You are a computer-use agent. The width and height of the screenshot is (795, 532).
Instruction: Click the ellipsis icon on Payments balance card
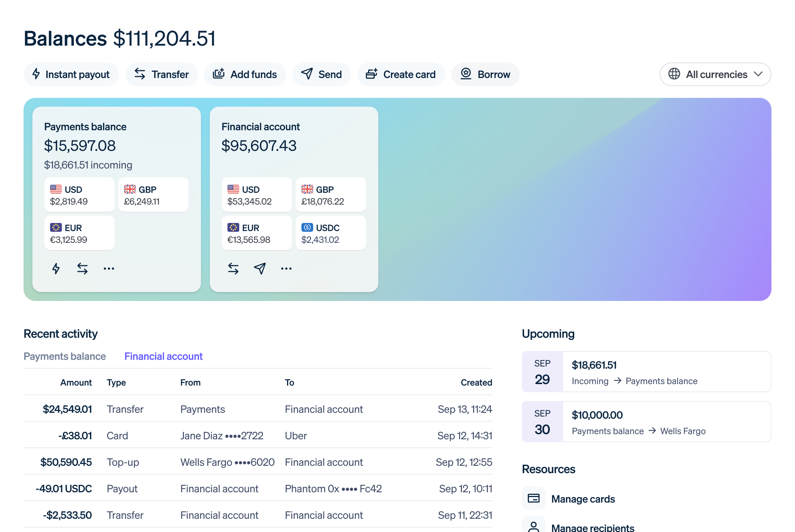(109, 269)
